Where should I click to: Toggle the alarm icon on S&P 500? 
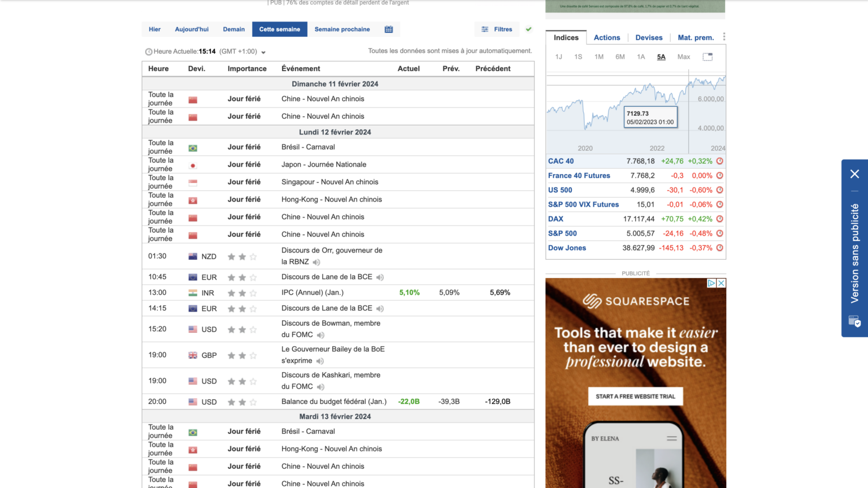pyautogui.click(x=719, y=233)
